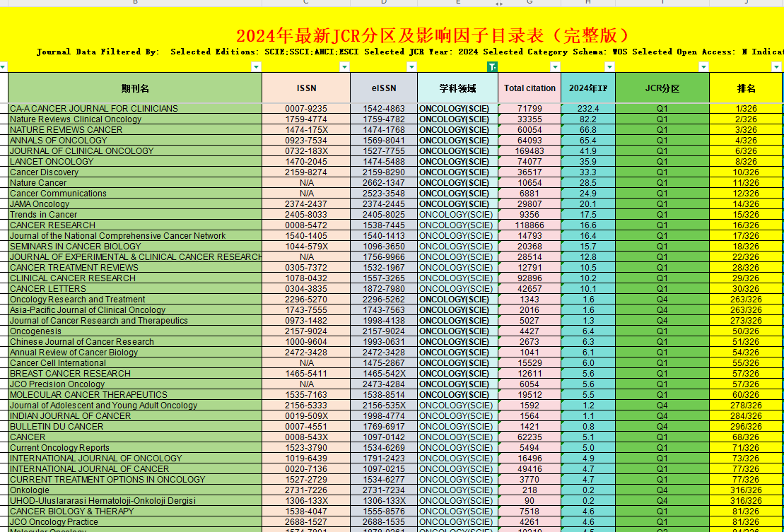The width and height of the screenshot is (784, 532).
Task: Select the ANNALS OF ONCOLOGY cell
Action: tap(135, 141)
